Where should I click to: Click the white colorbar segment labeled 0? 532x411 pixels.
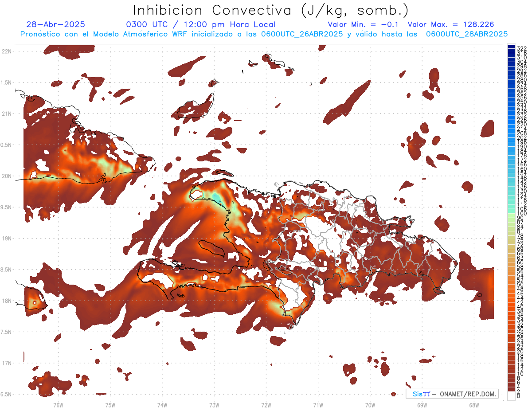tap(511, 396)
